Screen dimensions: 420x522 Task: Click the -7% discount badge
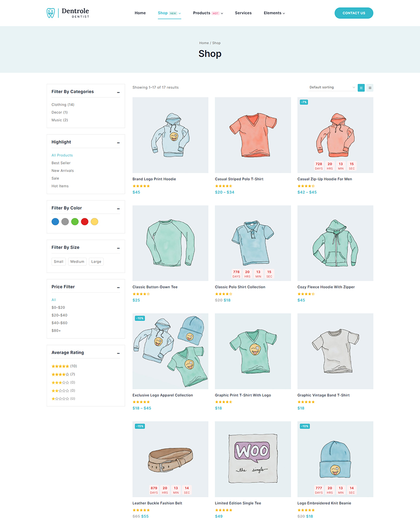click(x=304, y=102)
